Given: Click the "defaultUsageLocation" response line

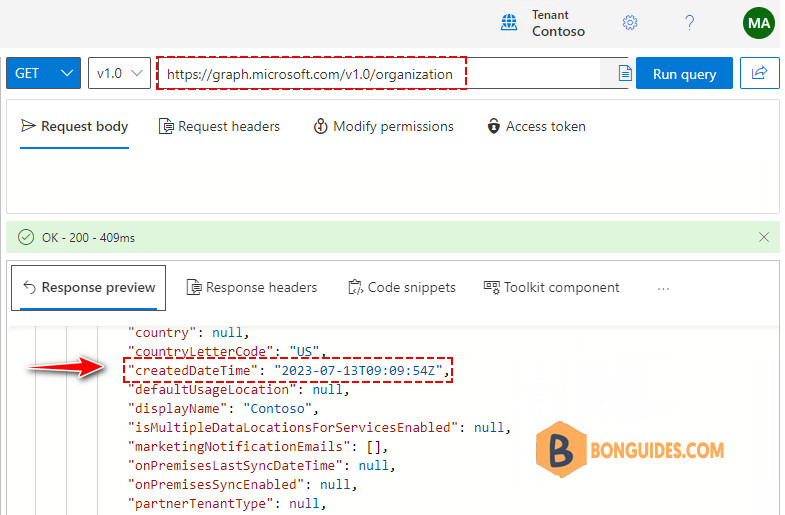Looking at the screenshot, I should tap(239, 390).
